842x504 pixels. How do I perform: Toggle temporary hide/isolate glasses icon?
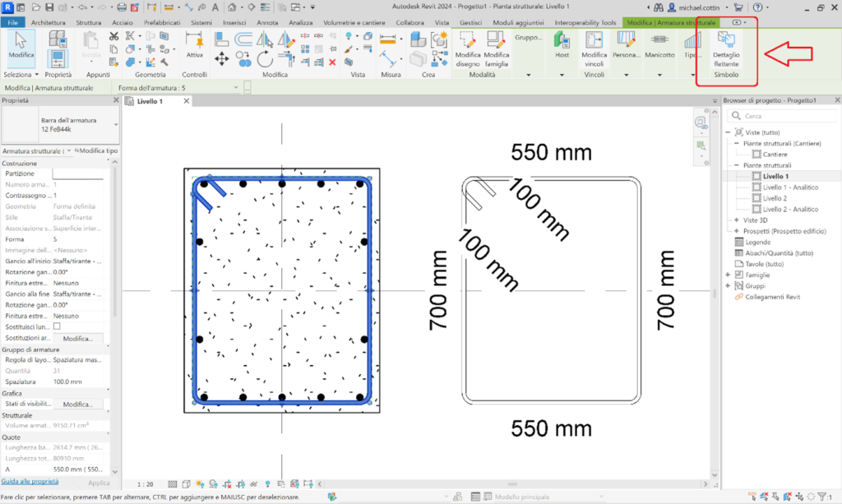click(x=253, y=484)
